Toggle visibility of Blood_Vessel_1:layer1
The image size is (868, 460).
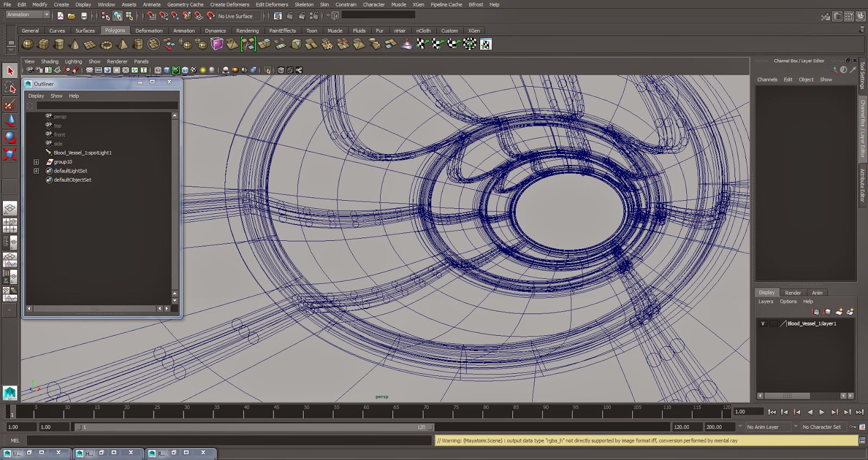point(763,324)
